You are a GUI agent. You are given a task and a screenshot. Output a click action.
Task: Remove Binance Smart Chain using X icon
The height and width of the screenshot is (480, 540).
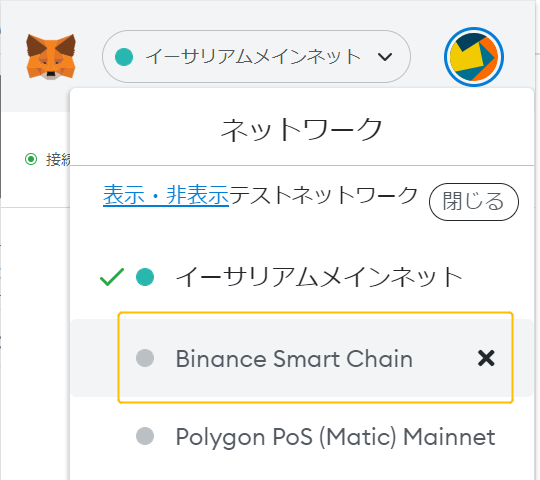pyautogui.click(x=486, y=358)
